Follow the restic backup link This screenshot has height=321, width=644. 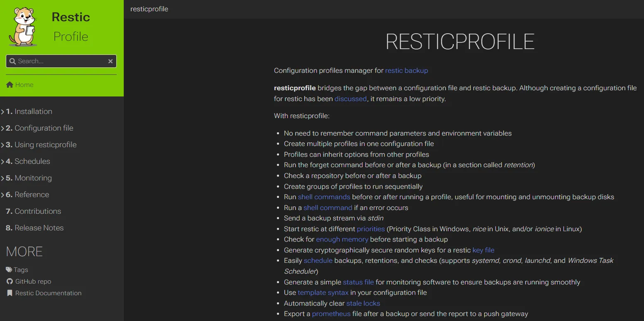tap(406, 71)
